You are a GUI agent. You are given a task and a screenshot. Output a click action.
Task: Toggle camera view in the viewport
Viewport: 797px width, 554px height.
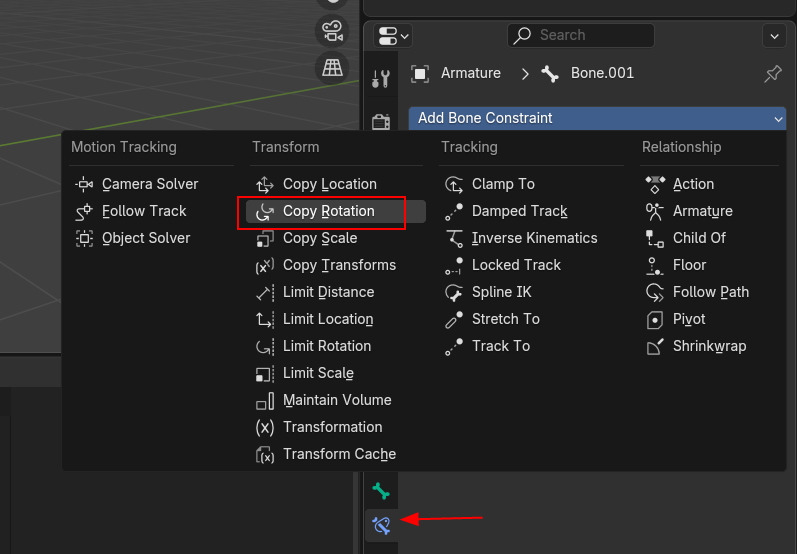[332, 30]
